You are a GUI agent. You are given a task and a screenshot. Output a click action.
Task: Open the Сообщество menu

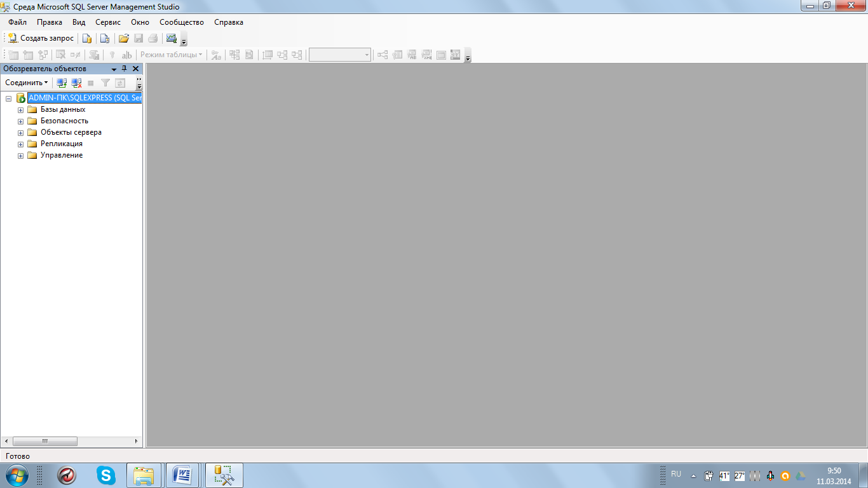click(x=182, y=22)
